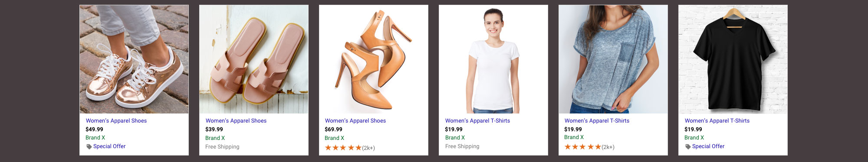The image size is (868, 162).
Task: Open the rose gold sneakers product image
Action: [134, 59]
